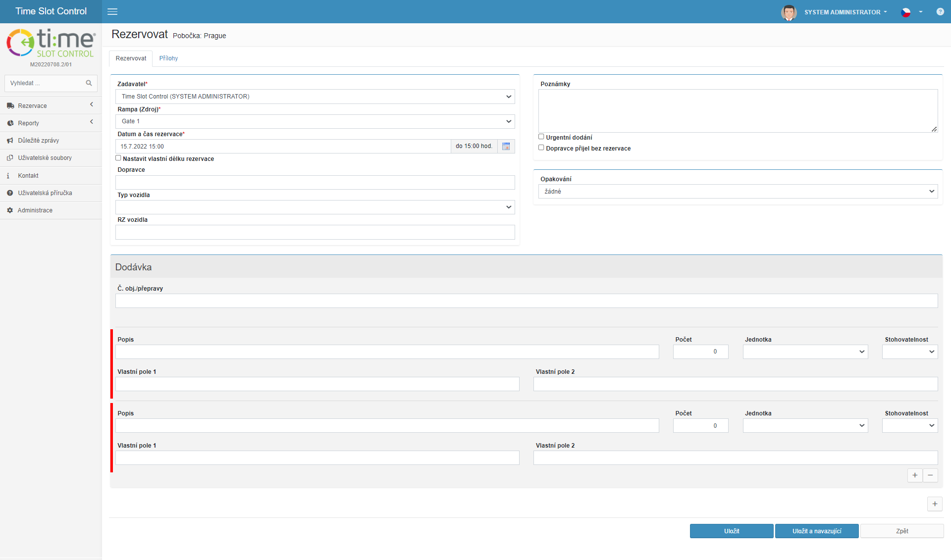This screenshot has width=951, height=560.
Task: Click the second Popis input field
Action: pyautogui.click(x=387, y=425)
